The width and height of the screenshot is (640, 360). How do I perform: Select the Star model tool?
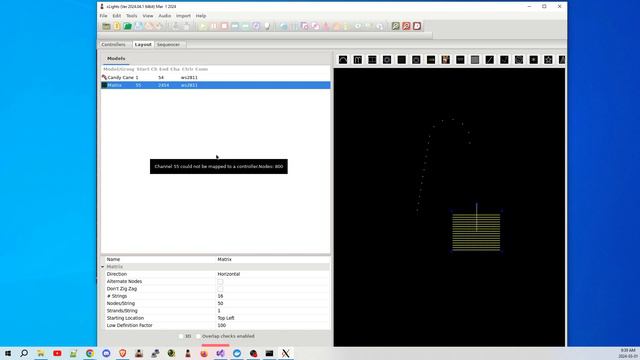tap(548, 60)
